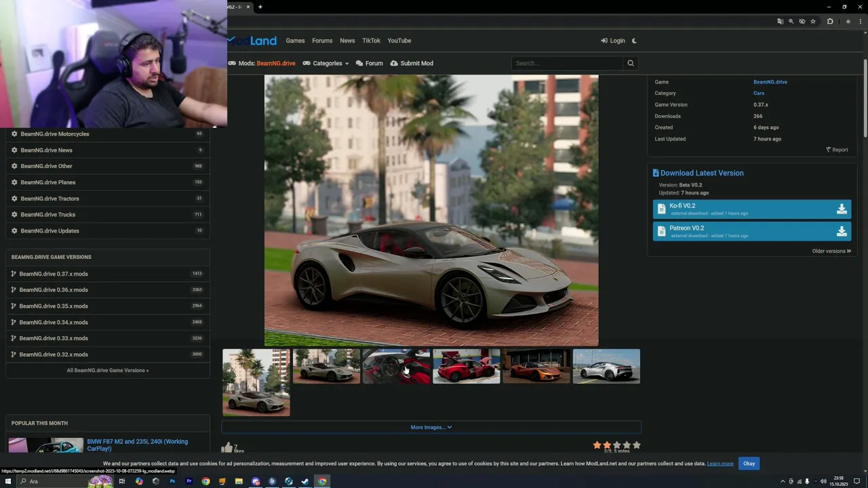Open the Cars category link
868x488 pixels.
pyautogui.click(x=759, y=94)
